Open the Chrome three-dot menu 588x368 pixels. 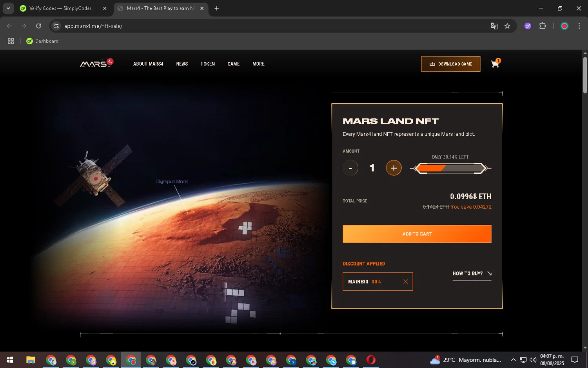point(579,26)
